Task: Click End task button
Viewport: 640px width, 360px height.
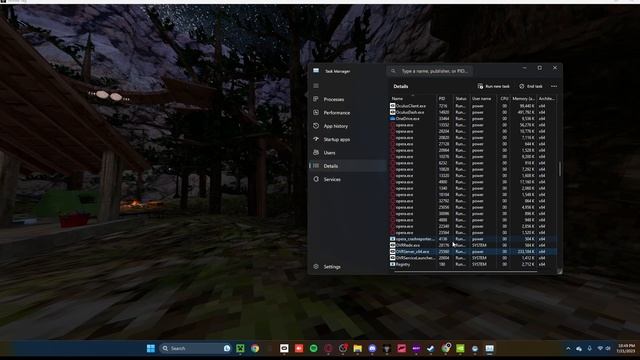Action: [531, 86]
